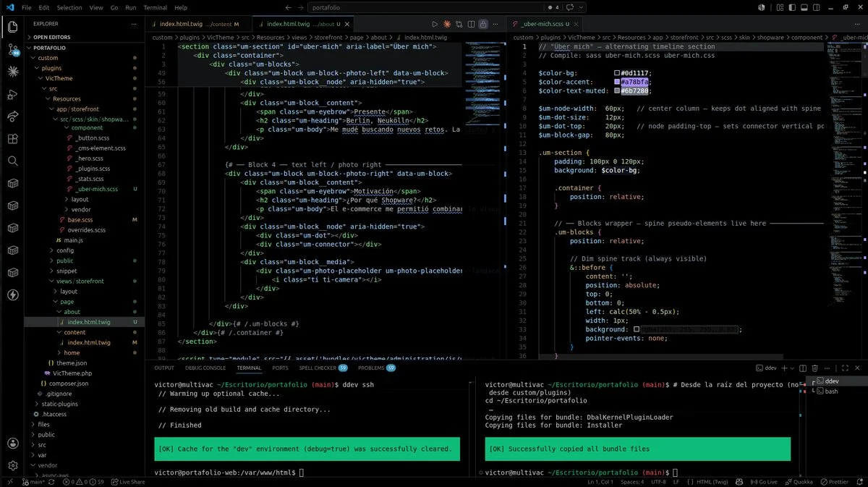
Task: Open the Explorer view in the activity bar
Action: tap(12, 27)
